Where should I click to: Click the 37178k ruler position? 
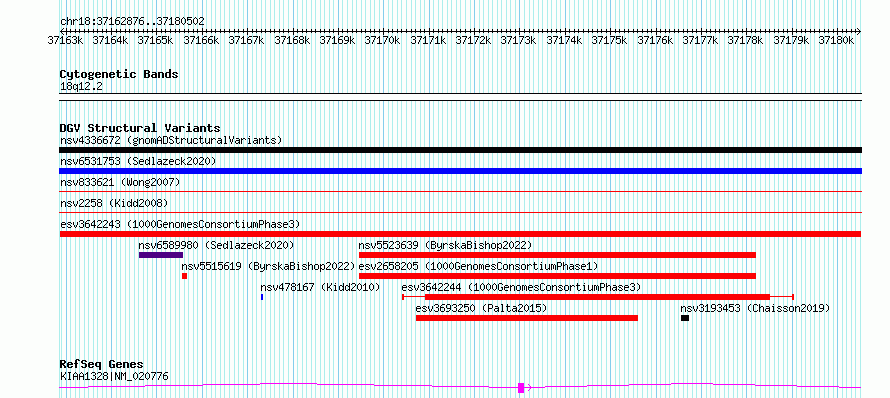(746, 40)
